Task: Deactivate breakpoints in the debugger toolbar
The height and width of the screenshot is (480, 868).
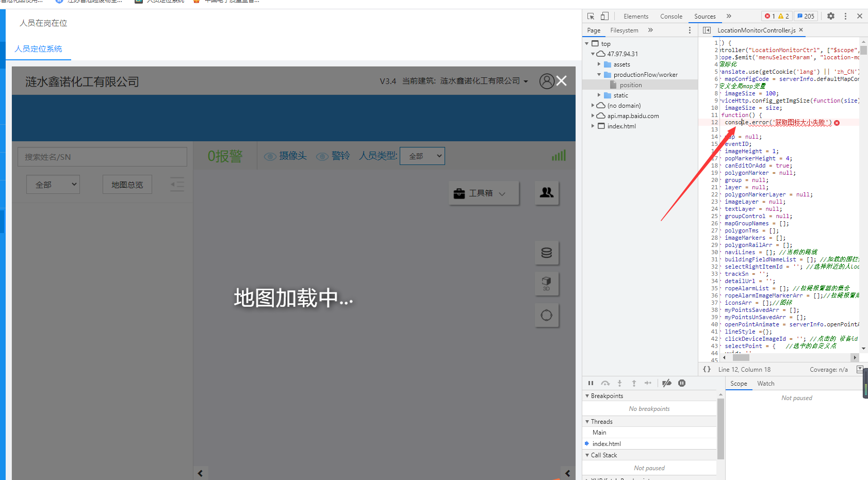Action: point(667,383)
